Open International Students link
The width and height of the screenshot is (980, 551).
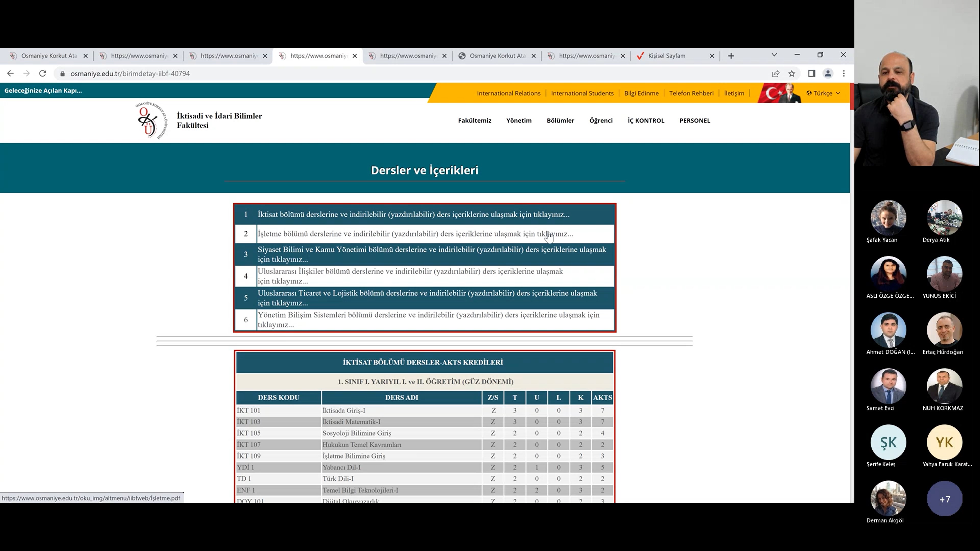click(x=582, y=93)
